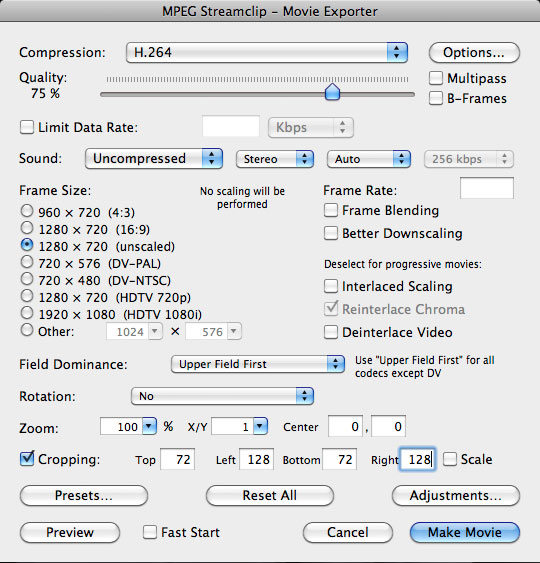Enable the Better Downscaling checkbox
Image resolution: width=540 pixels, height=563 pixels.
331,233
